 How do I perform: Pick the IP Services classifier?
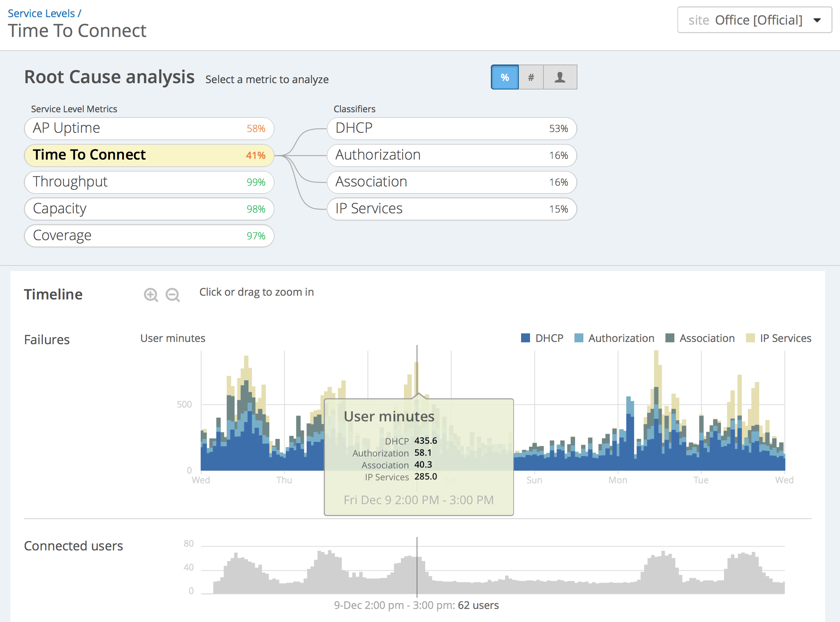pyautogui.click(x=451, y=208)
